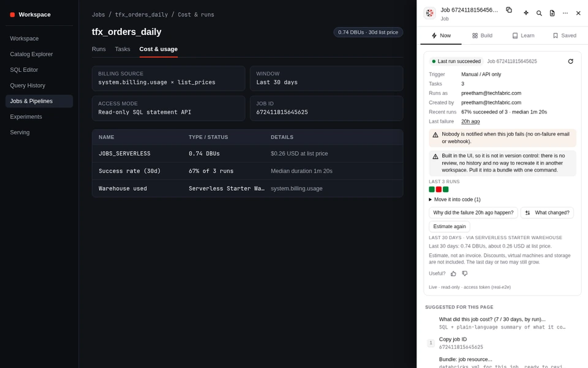Click the 'Success rate (30d)' row

pos(247,171)
